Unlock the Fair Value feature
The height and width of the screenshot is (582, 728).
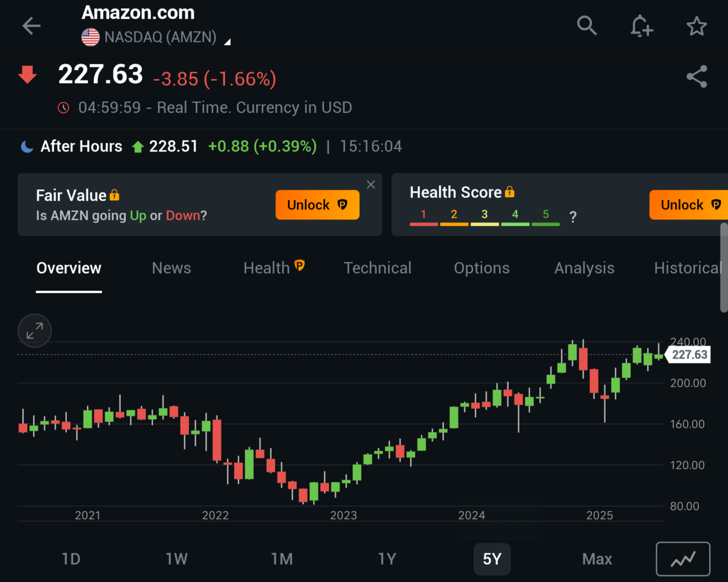point(317,205)
